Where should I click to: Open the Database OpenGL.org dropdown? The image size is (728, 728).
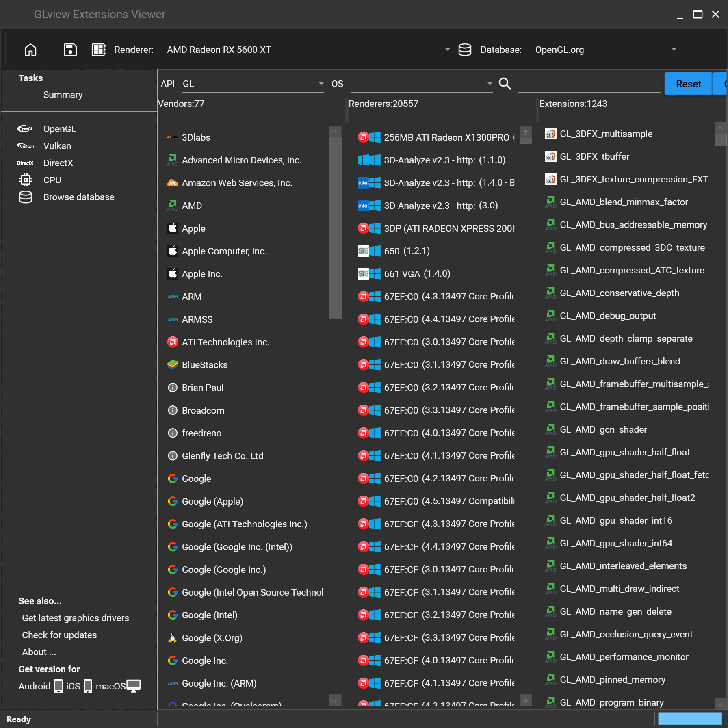click(606, 50)
